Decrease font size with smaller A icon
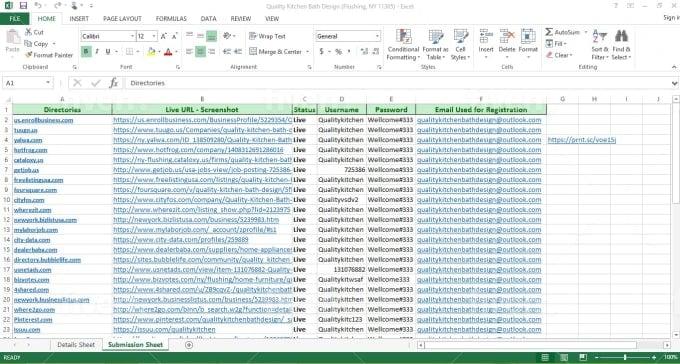 (175, 36)
